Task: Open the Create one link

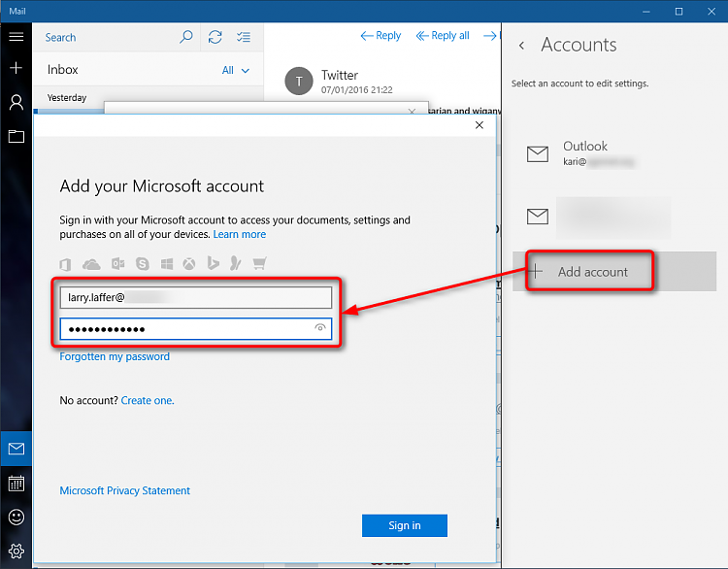Action: pyautogui.click(x=148, y=400)
